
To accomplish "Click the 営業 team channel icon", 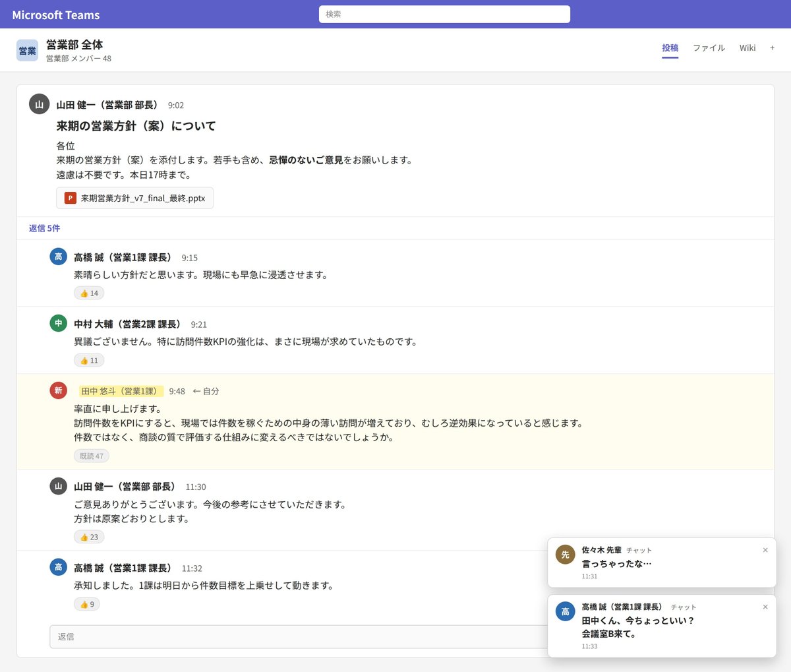I will pos(27,50).
